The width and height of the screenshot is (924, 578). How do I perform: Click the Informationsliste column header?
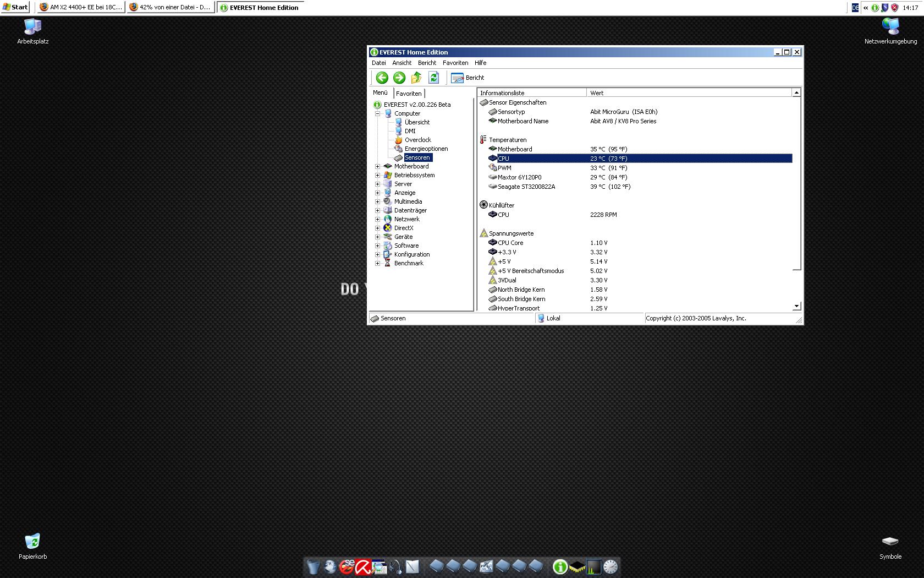(532, 93)
